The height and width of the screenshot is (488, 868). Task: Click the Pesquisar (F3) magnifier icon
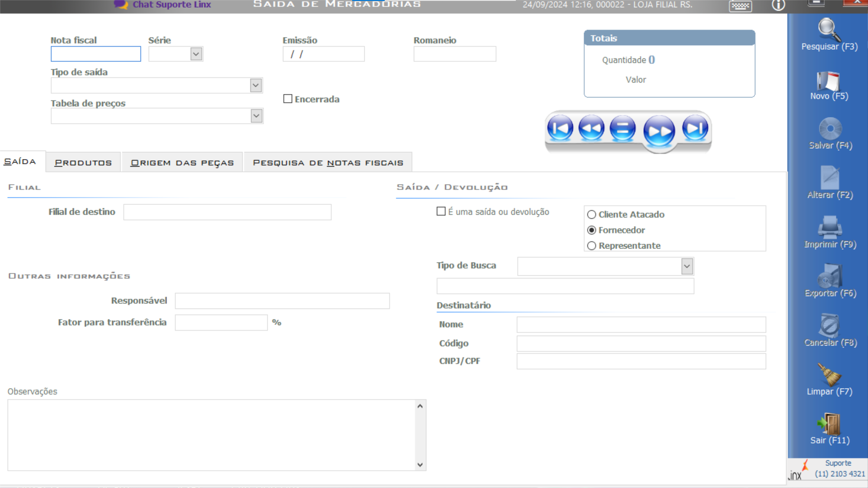pyautogui.click(x=829, y=30)
